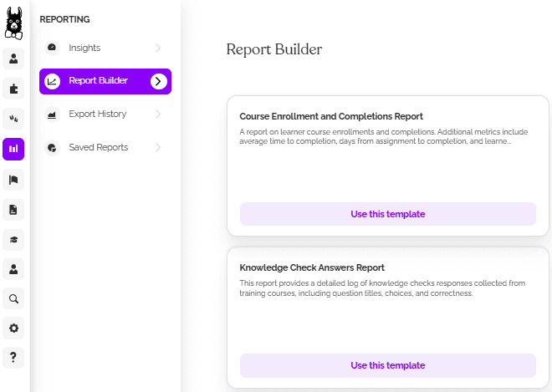Open the gear settings icon
The image size is (552, 392).
(13, 328)
